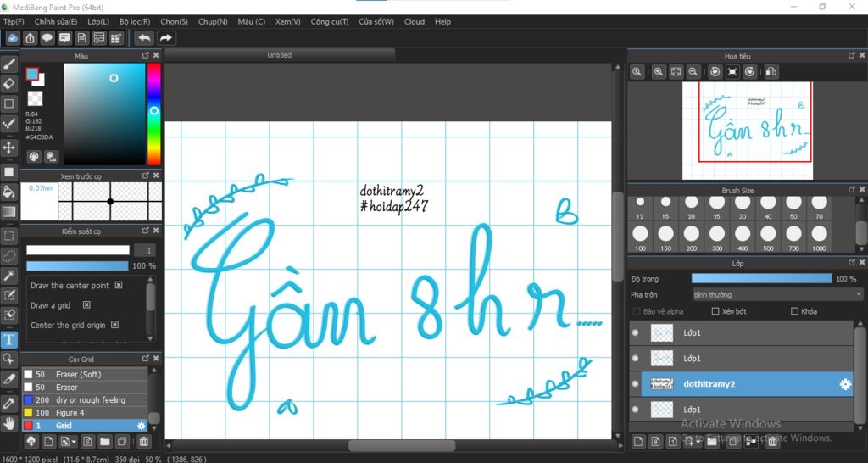Select the Eraser (Soft) brush
Image resolution: width=868 pixels, height=463 pixels.
tap(85, 375)
